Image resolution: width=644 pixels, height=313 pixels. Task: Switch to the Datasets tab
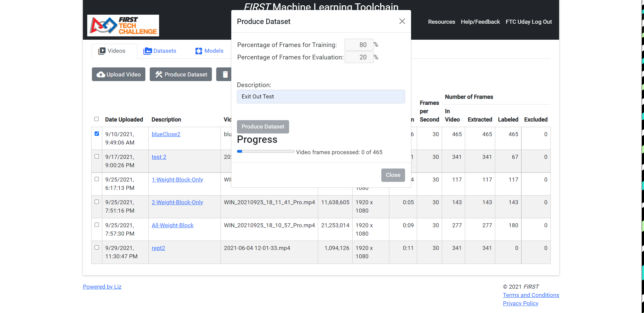164,51
